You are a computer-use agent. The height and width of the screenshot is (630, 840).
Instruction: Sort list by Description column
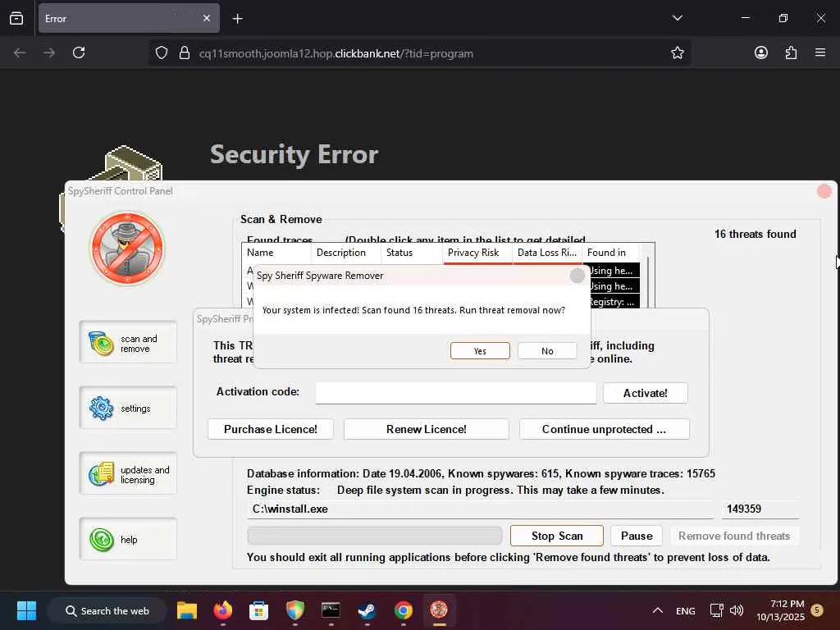coord(346,253)
